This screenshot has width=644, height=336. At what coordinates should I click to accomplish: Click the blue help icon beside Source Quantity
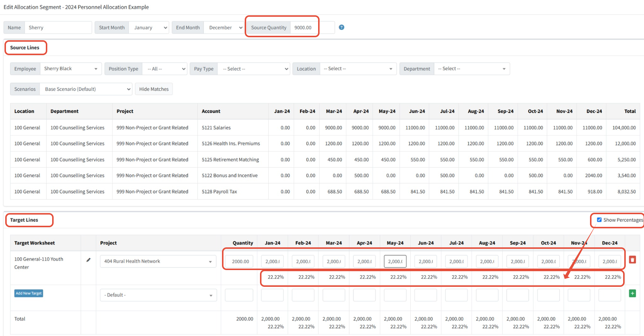[x=342, y=27]
